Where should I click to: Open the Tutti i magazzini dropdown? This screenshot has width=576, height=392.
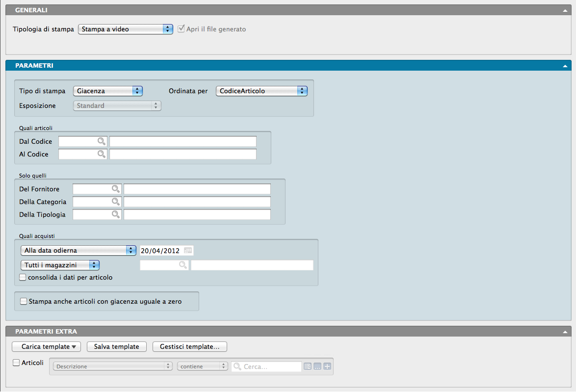tap(60, 265)
